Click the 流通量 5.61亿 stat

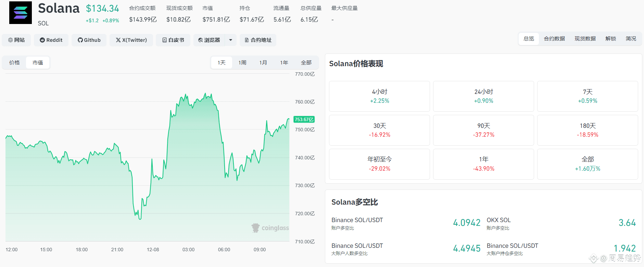(282, 14)
